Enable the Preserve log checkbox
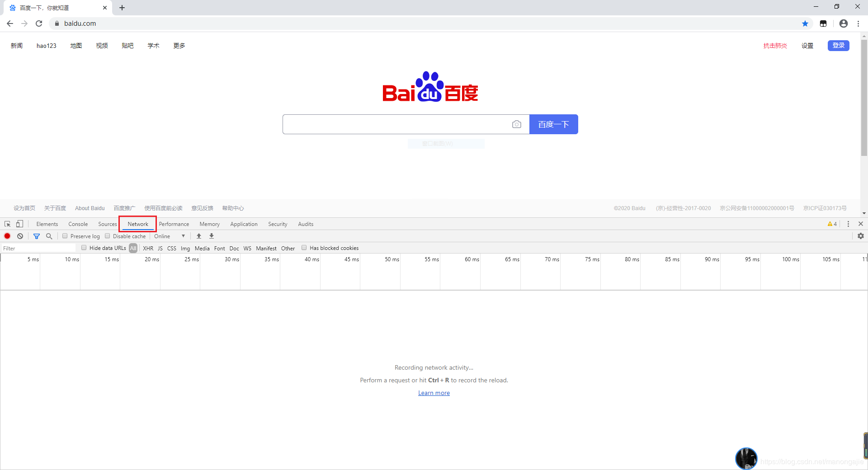The image size is (868, 470). click(x=65, y=236)
